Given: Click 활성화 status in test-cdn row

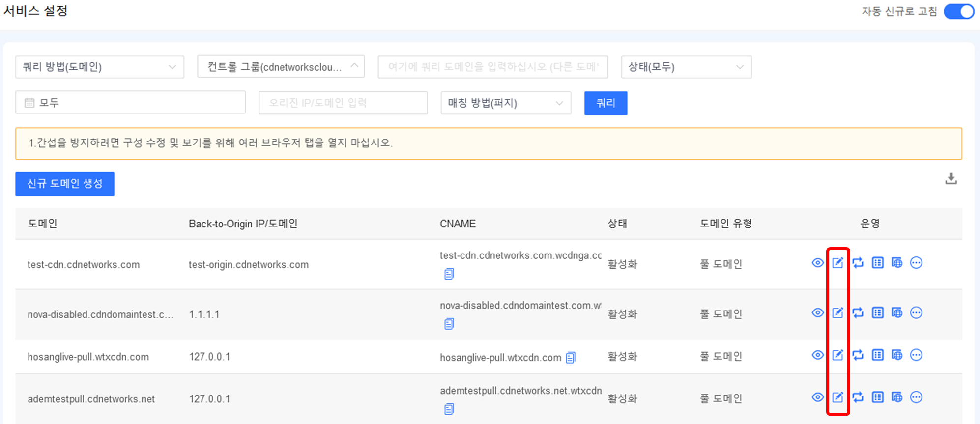Looking at the screenshot, I should 622,264.
